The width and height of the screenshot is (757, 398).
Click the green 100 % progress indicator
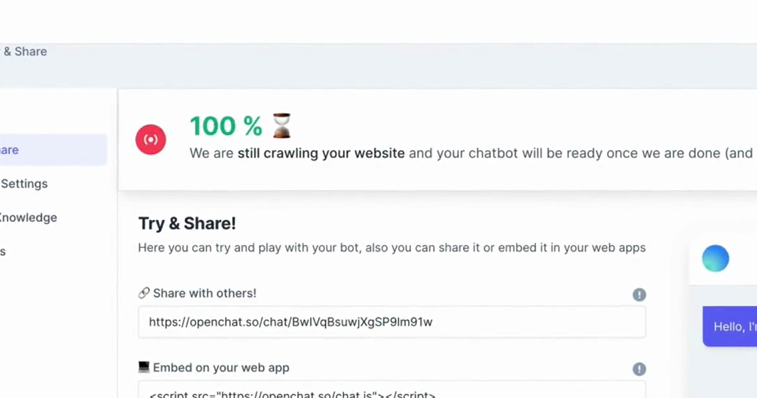tap(226, 126)
